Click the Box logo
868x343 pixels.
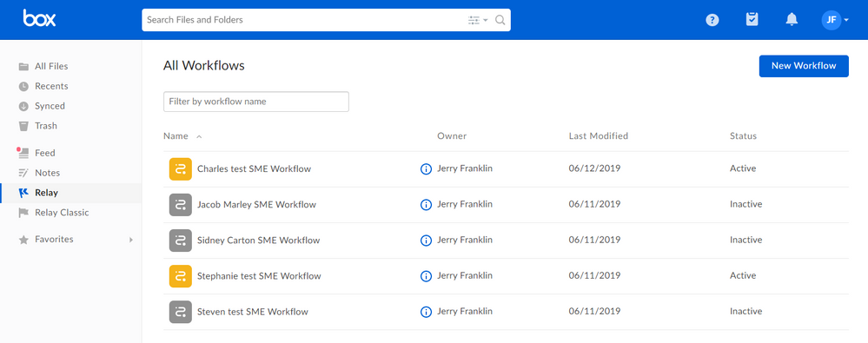[39, 19]
